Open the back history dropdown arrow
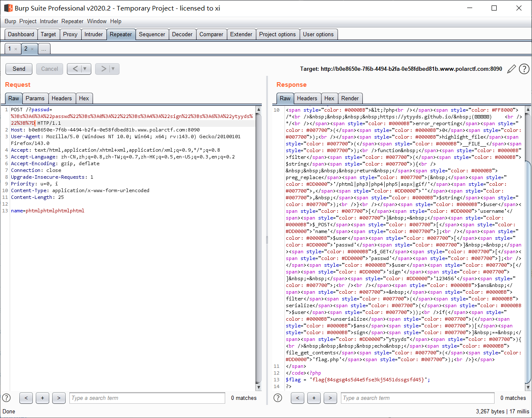The image size is (532, 418). (85, 69)
